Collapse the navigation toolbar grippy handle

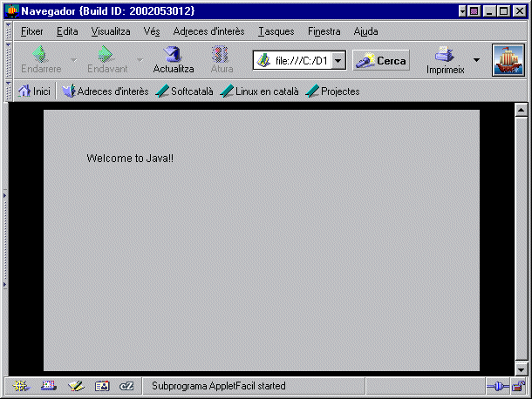[x=9, y=60]
